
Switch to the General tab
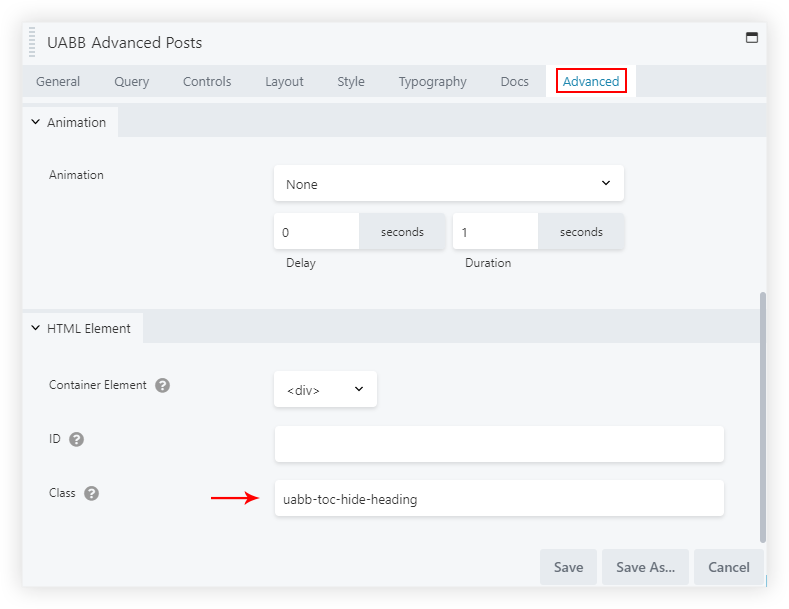58,82
